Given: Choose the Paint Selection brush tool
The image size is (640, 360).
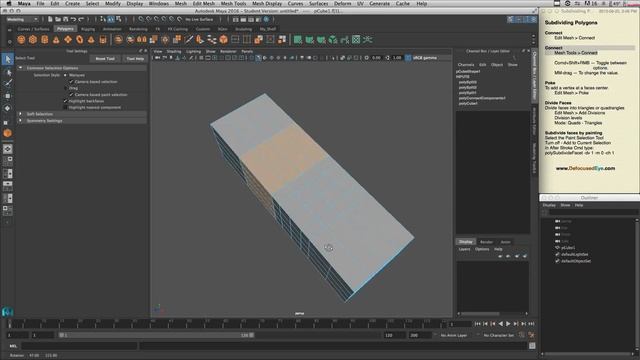Looking at the screenshot, I should (8, 84).
